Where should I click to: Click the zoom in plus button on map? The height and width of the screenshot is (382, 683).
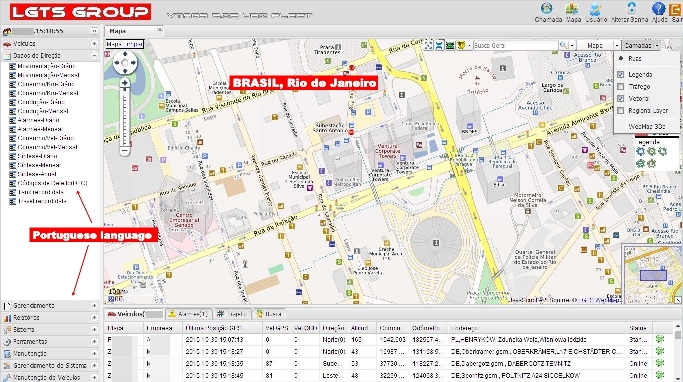pyautogui.click(x=125, y=83)
